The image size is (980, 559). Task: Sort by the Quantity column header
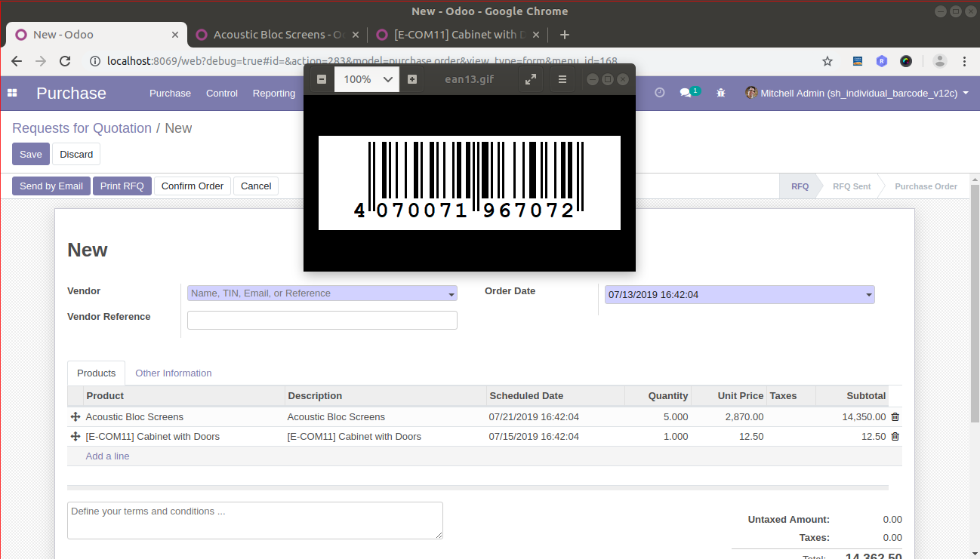pyautogui.click(x=658, y=395)
